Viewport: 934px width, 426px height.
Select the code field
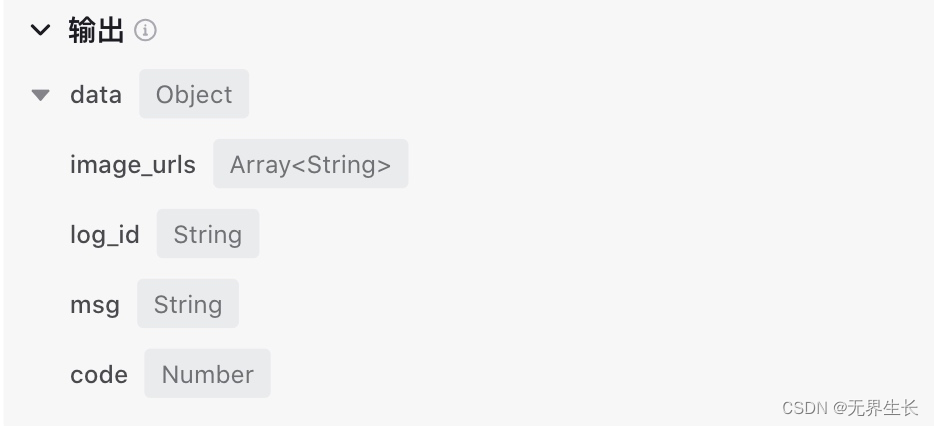(x=99, y=375)
